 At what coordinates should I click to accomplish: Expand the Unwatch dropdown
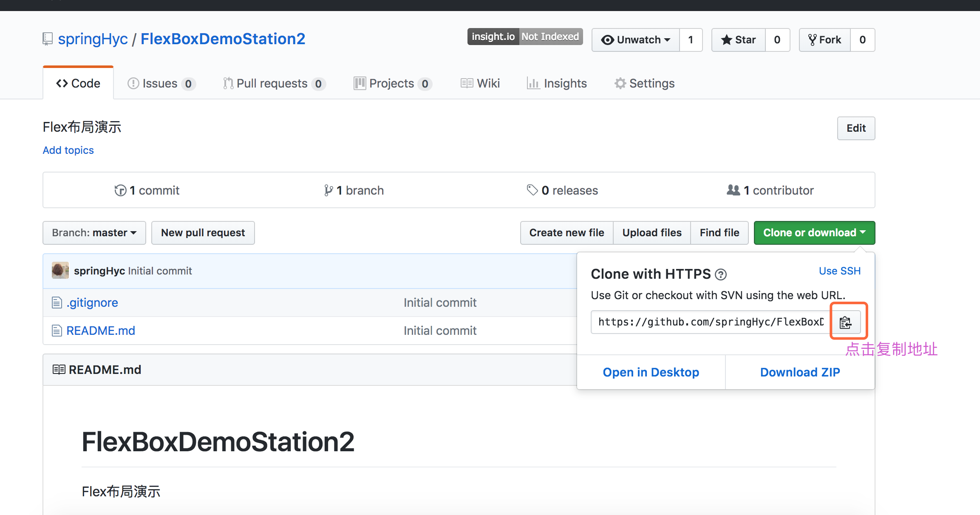tap(636, 40)
